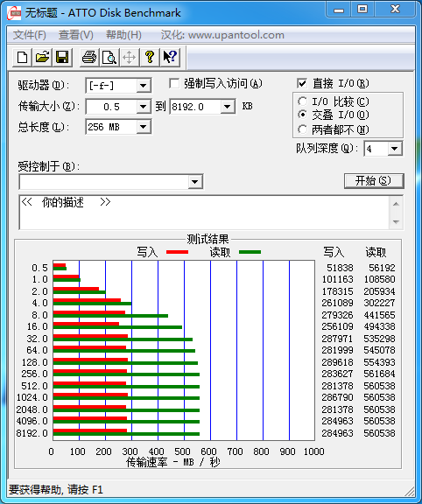Open the 总长度 256 MB dropdown
The height and width of the screenshot is (504, 422).
pyautogui.click(x=143, y=127)
